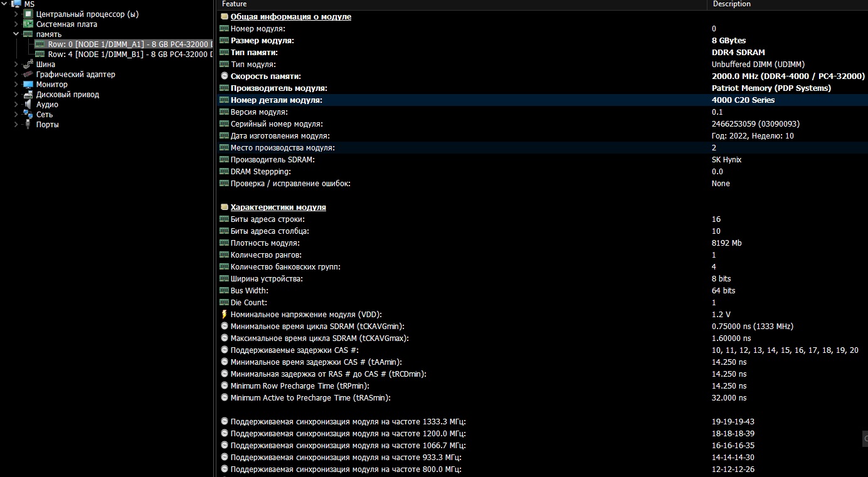
Task: Collapse the память tree node
Action: (x=16, y=34)
